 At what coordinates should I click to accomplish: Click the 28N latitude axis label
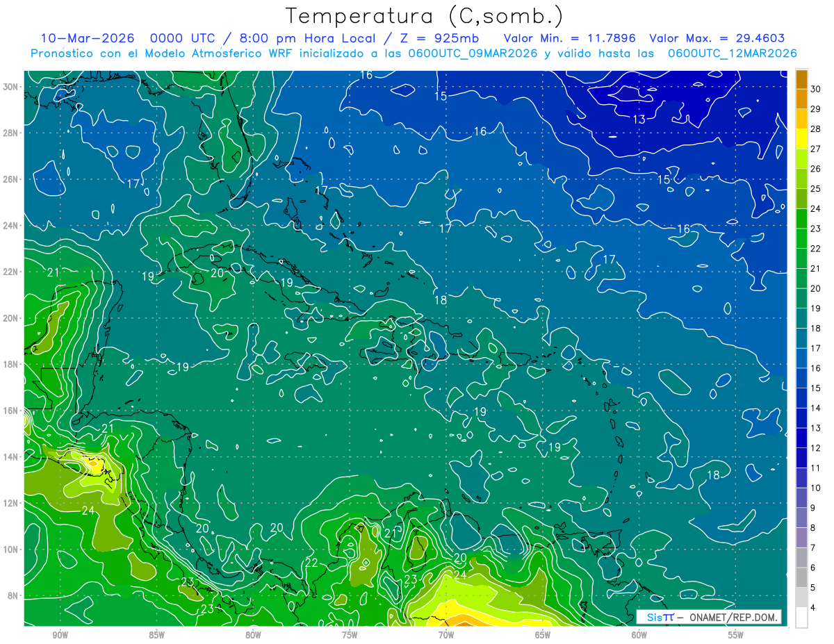tap(11, 133)
